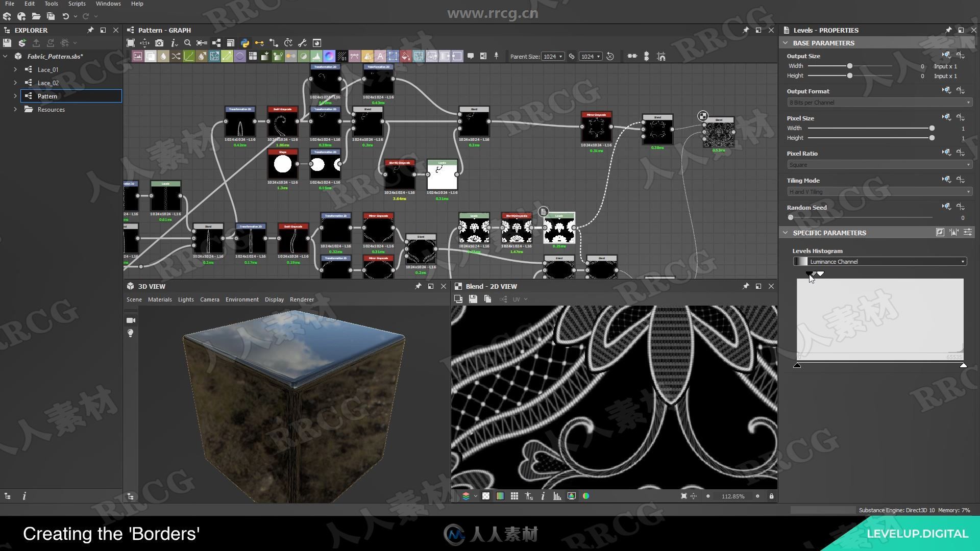
Task: Collapse the SPECIFIC PARAMETERS section
Action: tap(786, 233)
